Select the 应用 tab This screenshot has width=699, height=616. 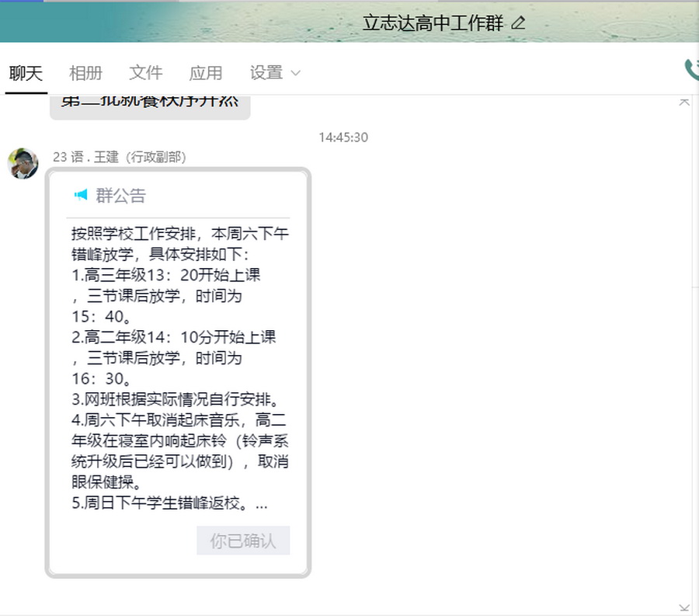point(206,73)
